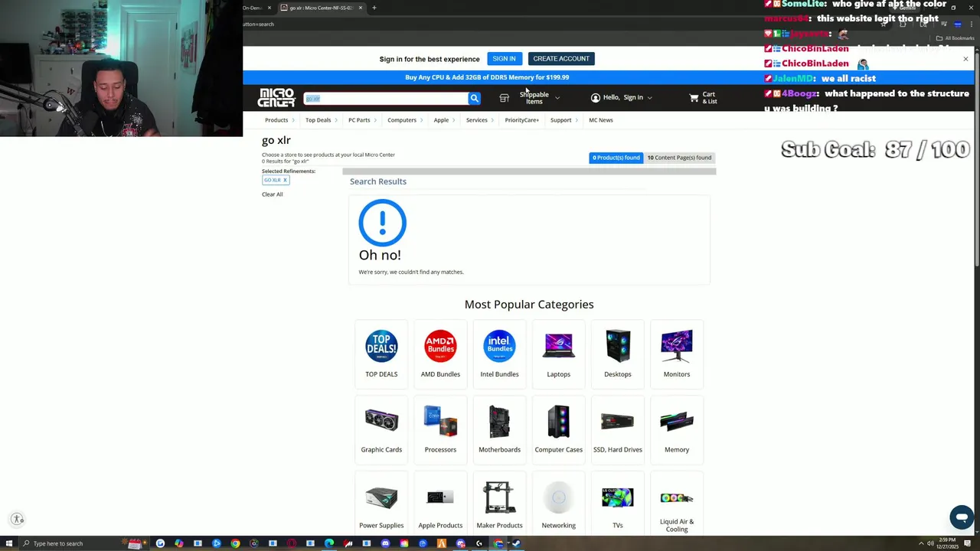Remove the GO XLR refinement chip
Screen dimensions: 980x551
click(x=285, y=180)
